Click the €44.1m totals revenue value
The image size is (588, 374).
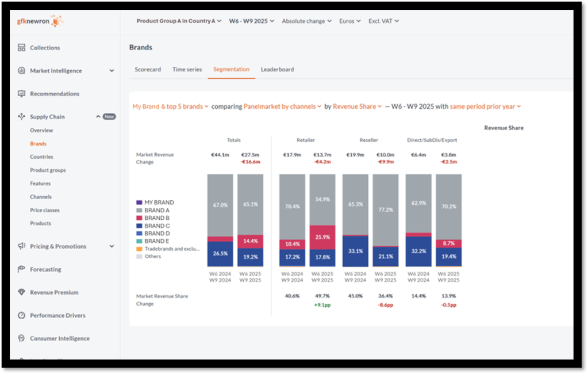pyautogui.click(x=220, y=155)
